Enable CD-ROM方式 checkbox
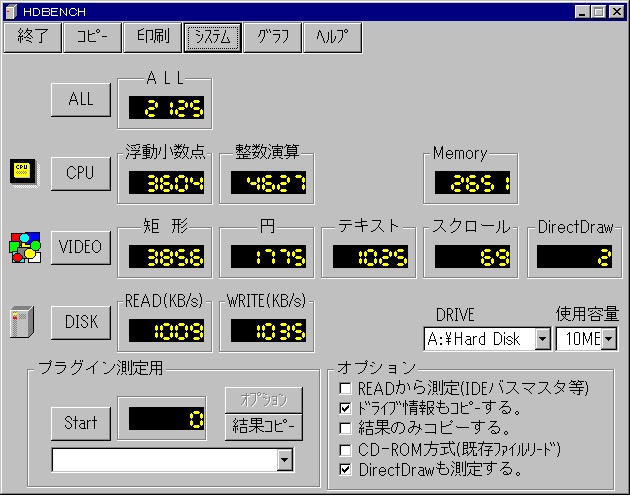Screen dimensions: 630x496 [346, 448]
